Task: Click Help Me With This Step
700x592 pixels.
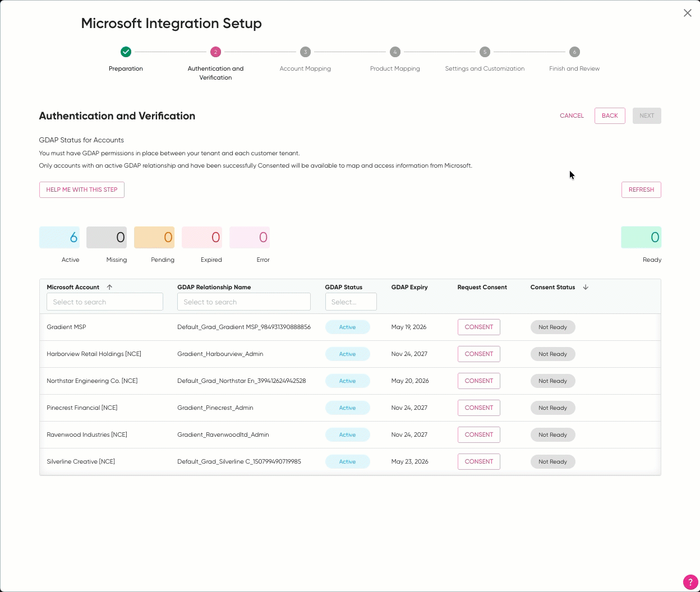Action: tap(82, 189)
